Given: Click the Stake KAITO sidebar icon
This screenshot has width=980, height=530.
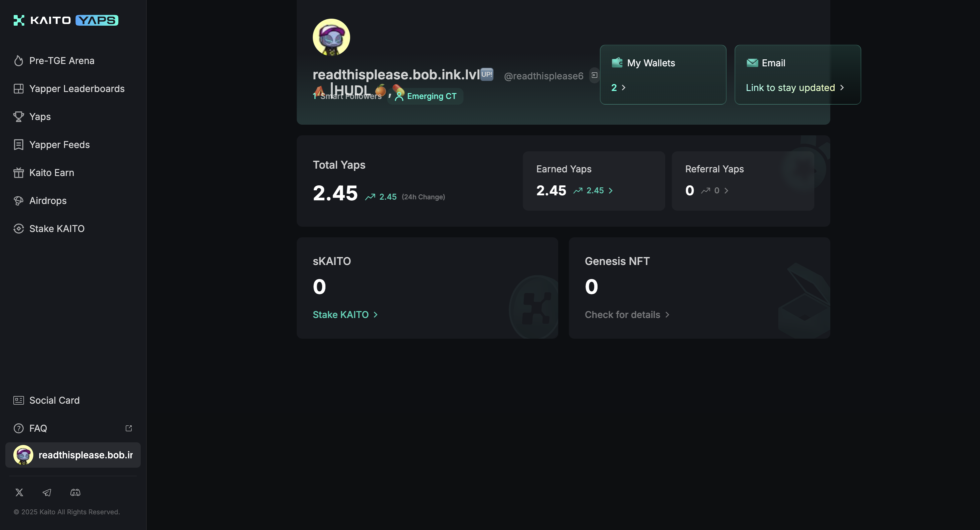Looking at the screenshot, I should 19,229.
